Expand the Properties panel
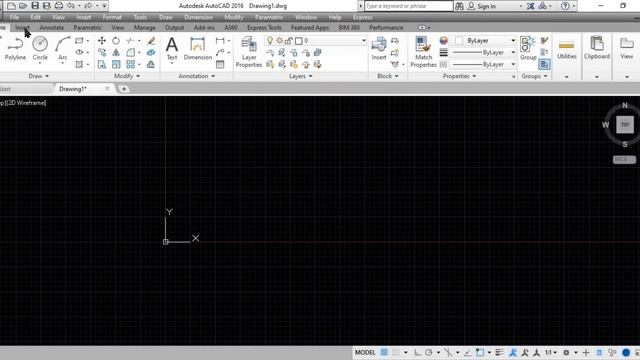The image size is (640, 360). [459, 76]
